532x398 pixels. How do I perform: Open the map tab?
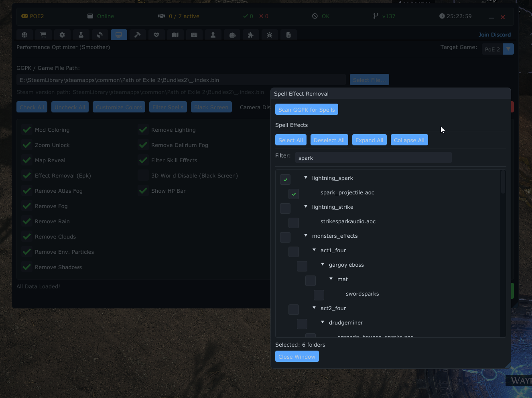tap(175, 35)
